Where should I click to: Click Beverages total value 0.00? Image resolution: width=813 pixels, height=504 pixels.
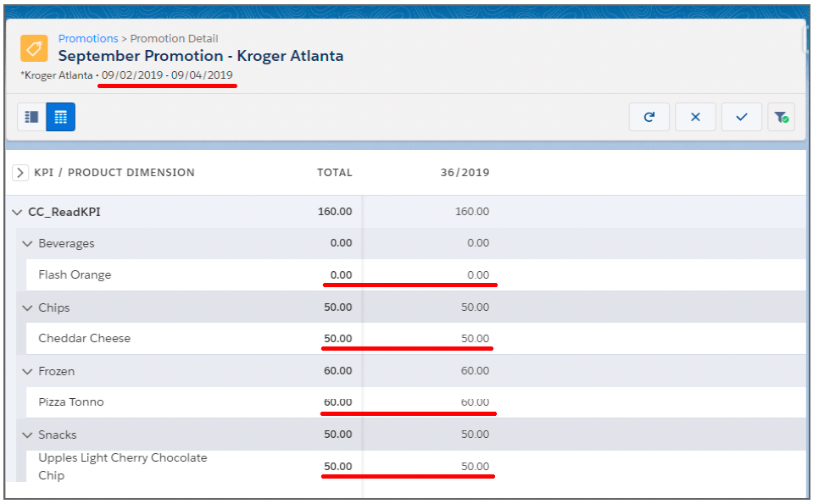pos(341,243)
